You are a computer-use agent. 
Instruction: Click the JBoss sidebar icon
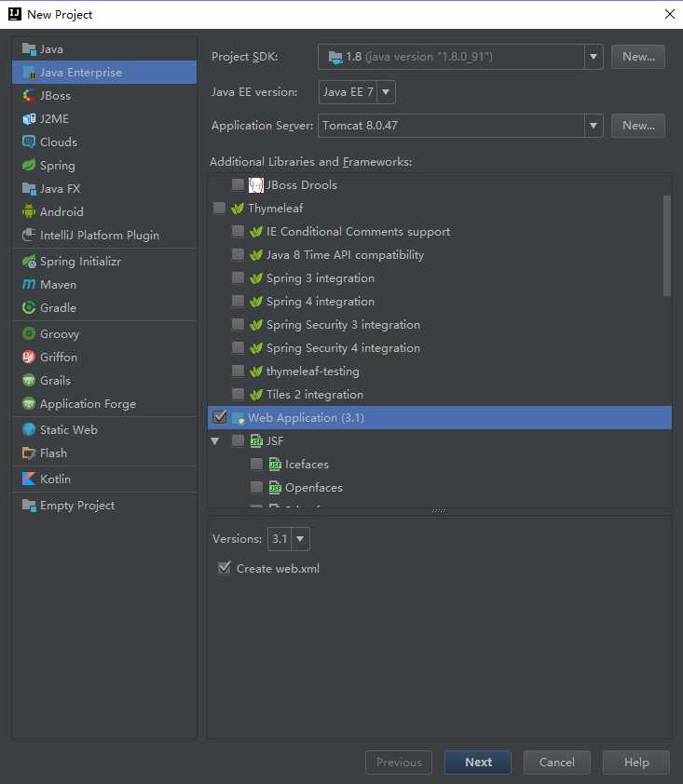pos(30,95)
